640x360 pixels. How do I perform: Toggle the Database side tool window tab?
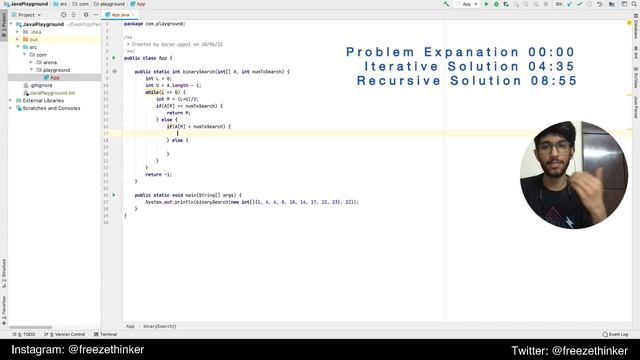pyautogui.click(x=636, y=26)
